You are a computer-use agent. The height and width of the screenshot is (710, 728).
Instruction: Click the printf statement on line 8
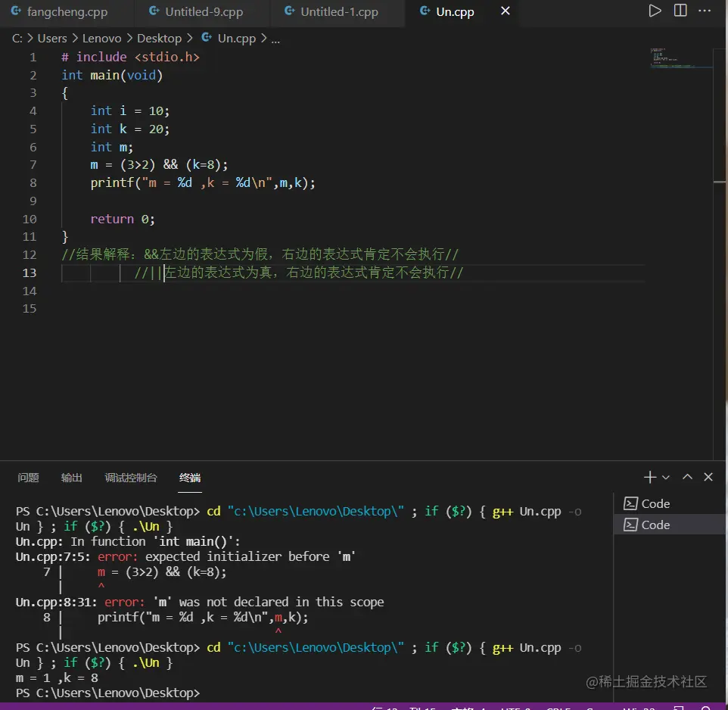pyautogui.click(x=203, y=183)
